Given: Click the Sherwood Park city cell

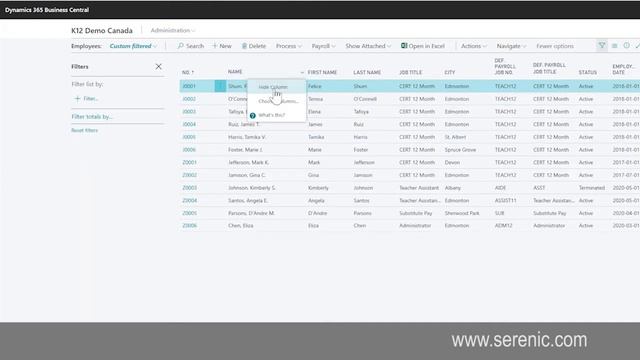Looking at the screenshot, I should click(462, 213).
